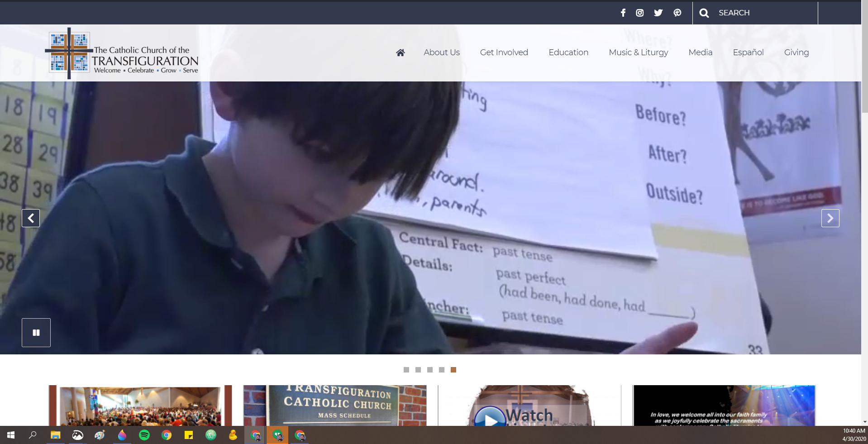Screen dimensions: 868x444
Task: Click the cross speech-bubble icon in header
Action: click(677, 13)
